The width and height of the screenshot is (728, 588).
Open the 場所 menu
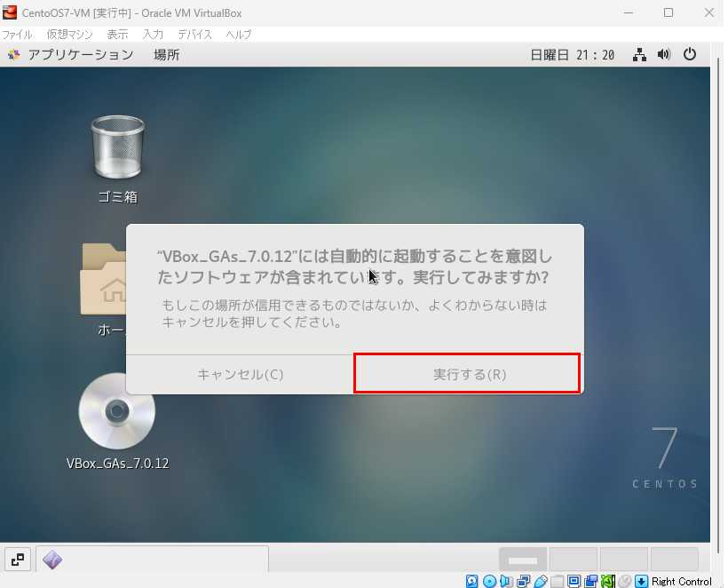point(166,54)
